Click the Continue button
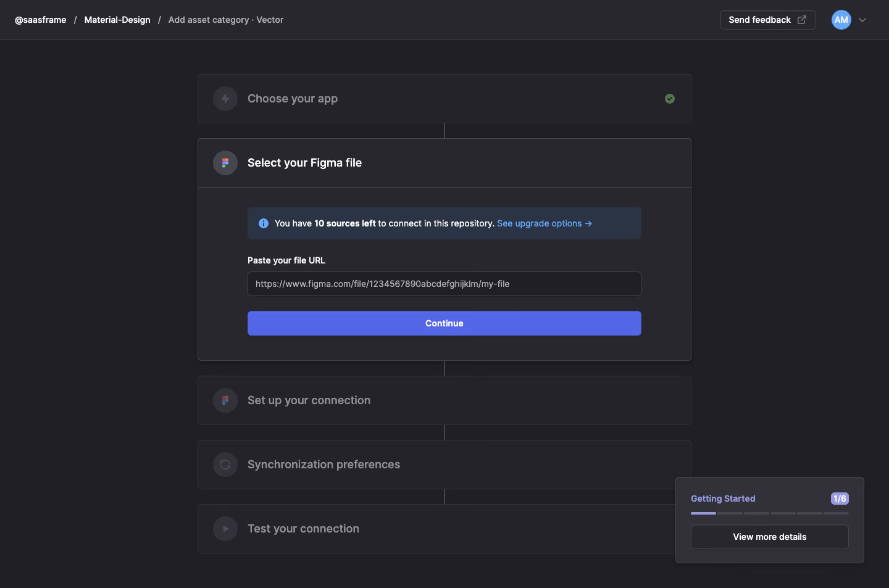 coord(444,323)
